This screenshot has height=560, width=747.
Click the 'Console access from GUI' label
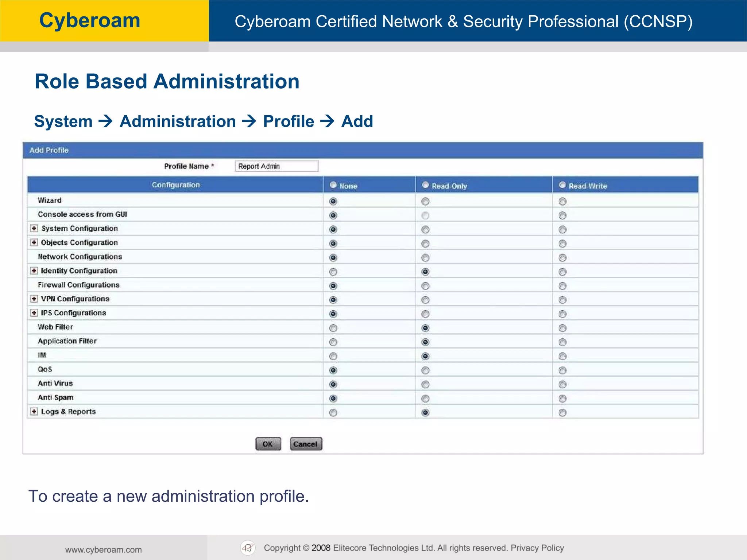click(x=82, y=214)
